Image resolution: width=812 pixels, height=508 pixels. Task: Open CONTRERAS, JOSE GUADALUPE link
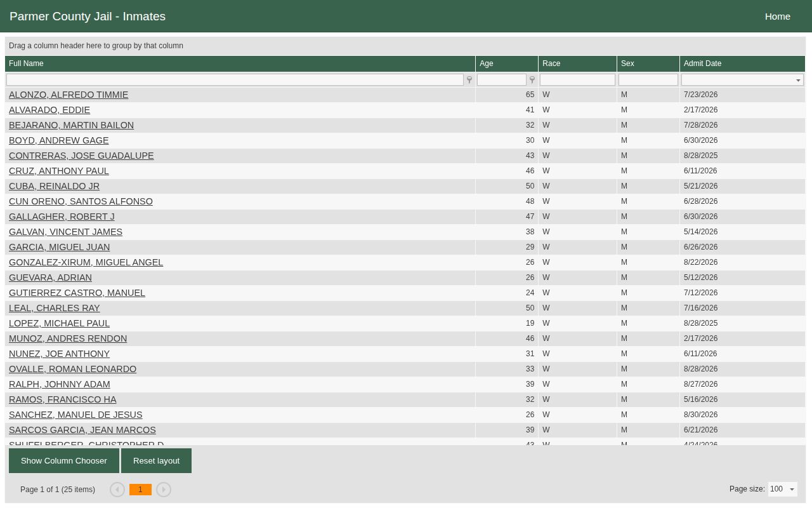click(x=81, y=156)
